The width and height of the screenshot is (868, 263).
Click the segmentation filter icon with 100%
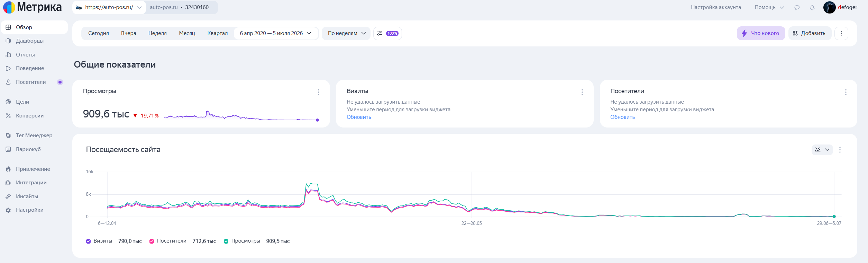(x=387, y=33)
